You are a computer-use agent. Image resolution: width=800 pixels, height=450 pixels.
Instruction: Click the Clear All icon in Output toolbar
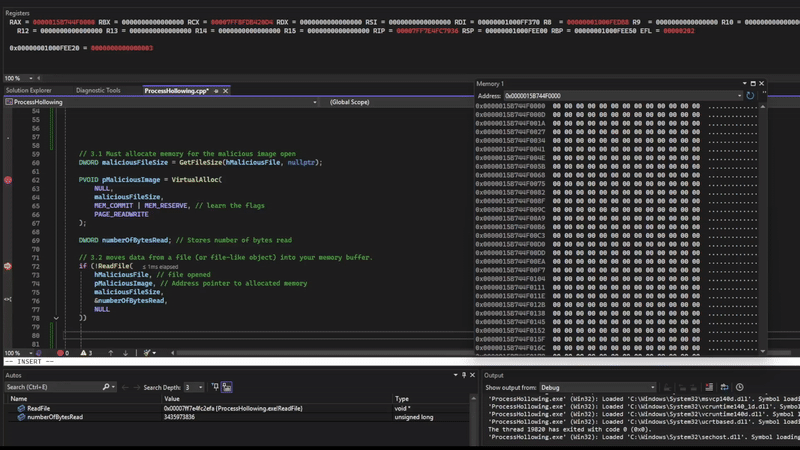709,387
